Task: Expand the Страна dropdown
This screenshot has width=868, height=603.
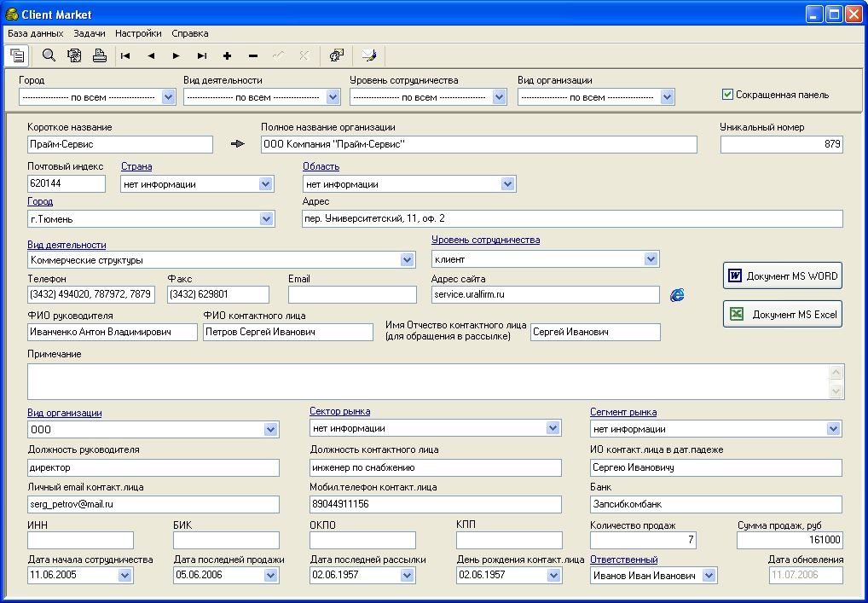Action: click(266, 184)
